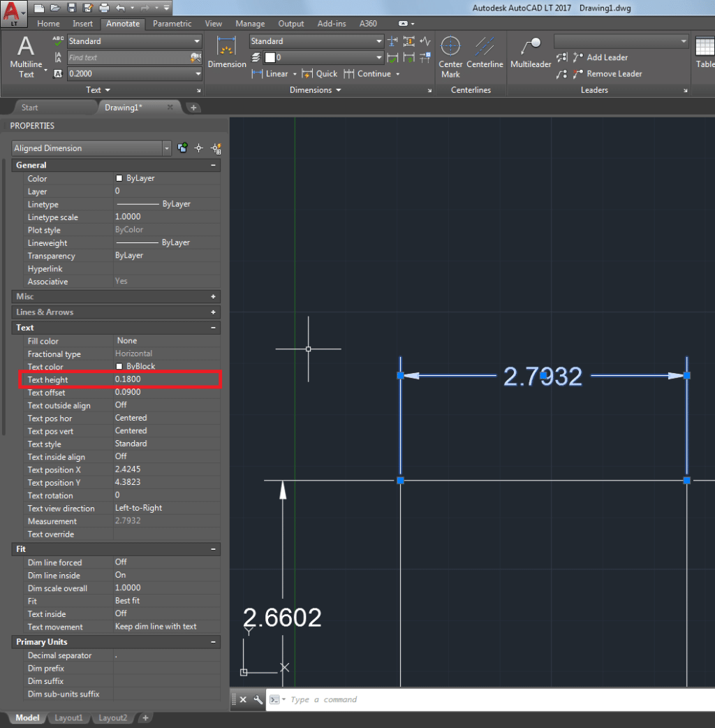Collapse the Text section in Properties
The width and height of the screenshot is (715, 728).
(x=214, y=328)
